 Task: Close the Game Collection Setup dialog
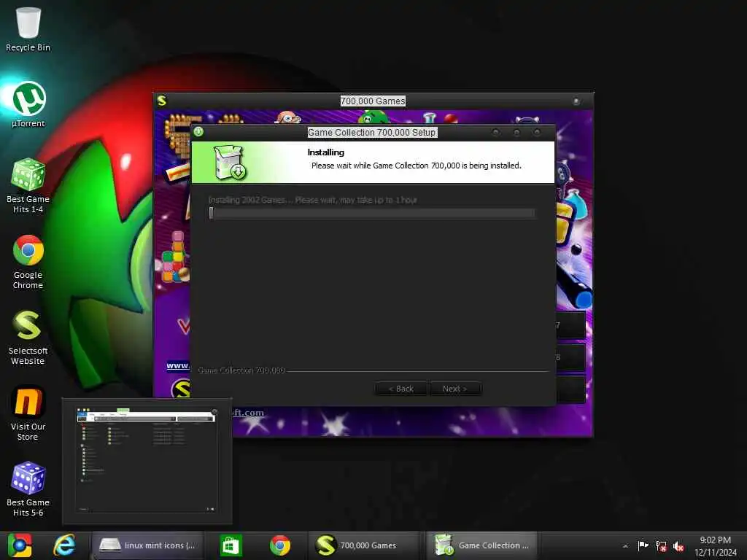click(537, 132)
